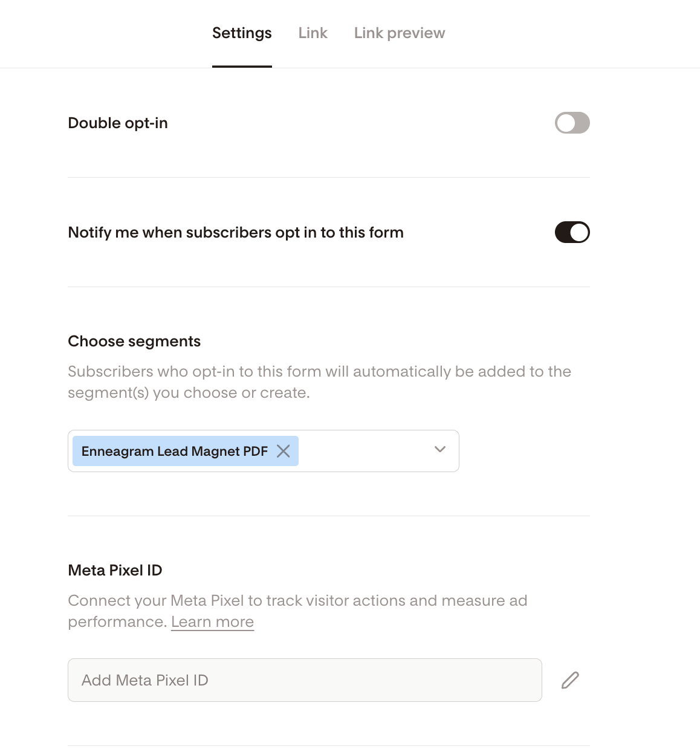
Task: Open the Link preview tab
Action: tap(399, 33)
